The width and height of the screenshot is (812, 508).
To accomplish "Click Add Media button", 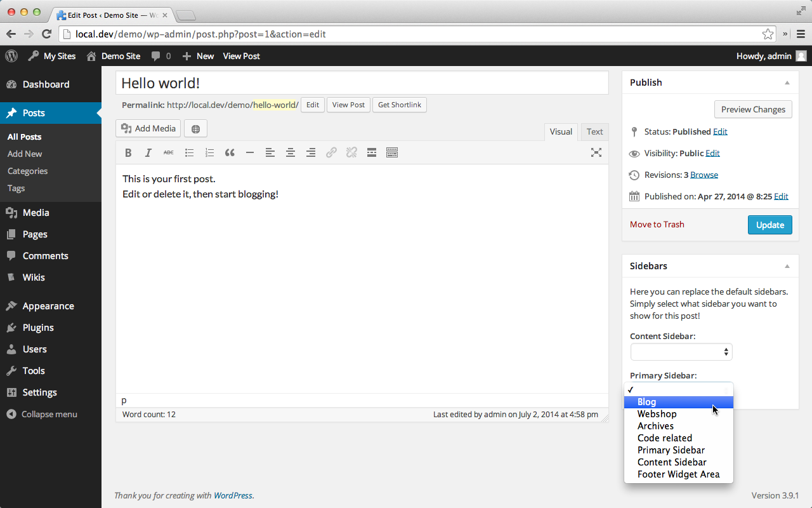I will tap(148, 129).
